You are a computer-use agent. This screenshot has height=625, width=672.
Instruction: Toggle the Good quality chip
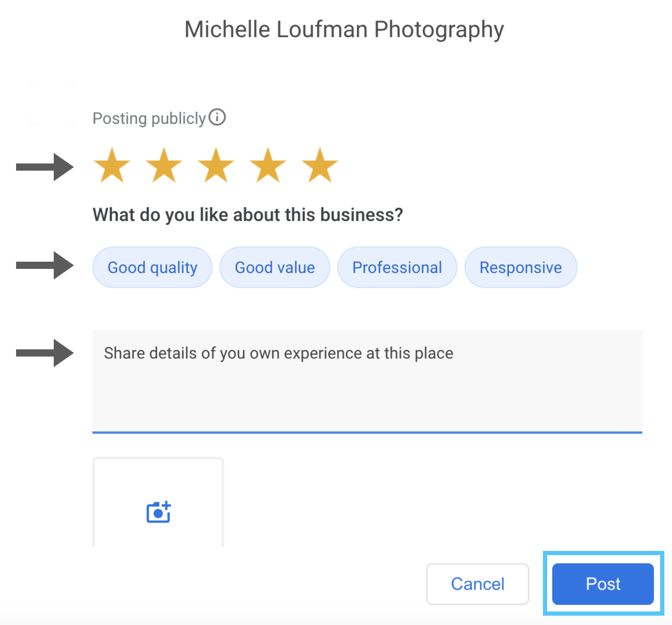(152, 267)
